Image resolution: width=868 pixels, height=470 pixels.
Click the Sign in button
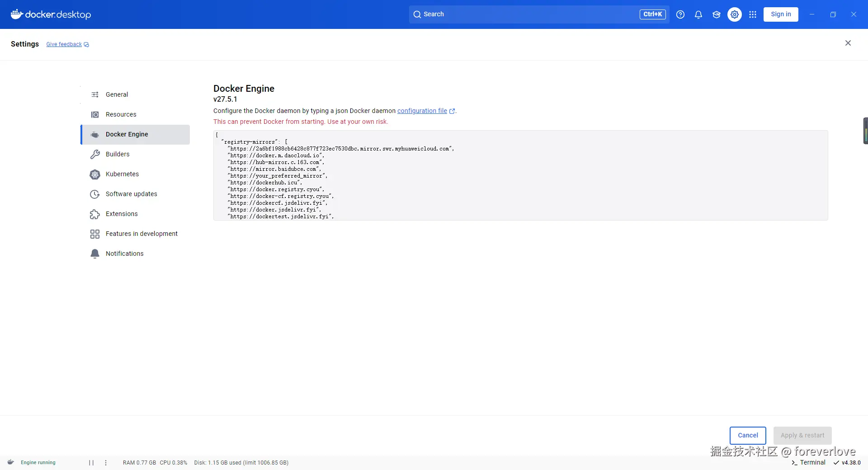(x=781, y=14)
